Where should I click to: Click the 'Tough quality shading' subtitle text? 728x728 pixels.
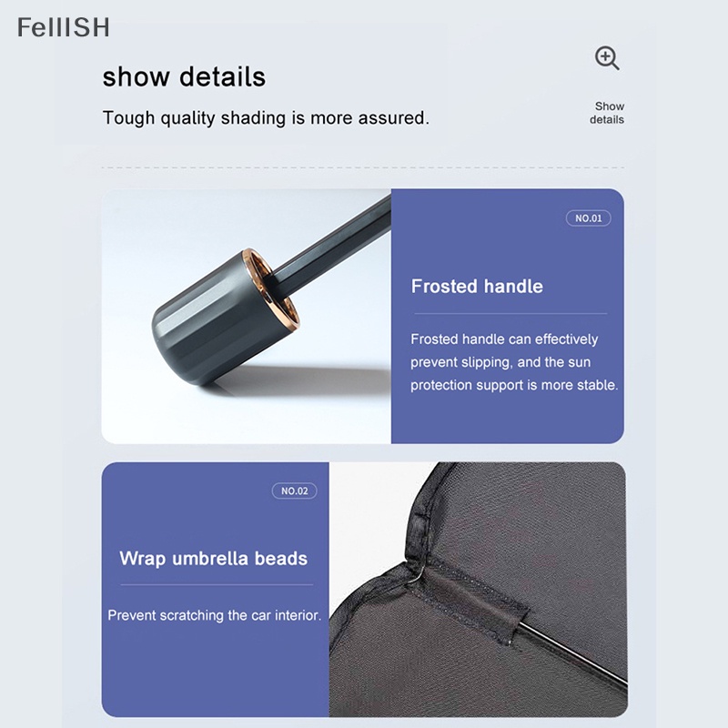point(266,118)
